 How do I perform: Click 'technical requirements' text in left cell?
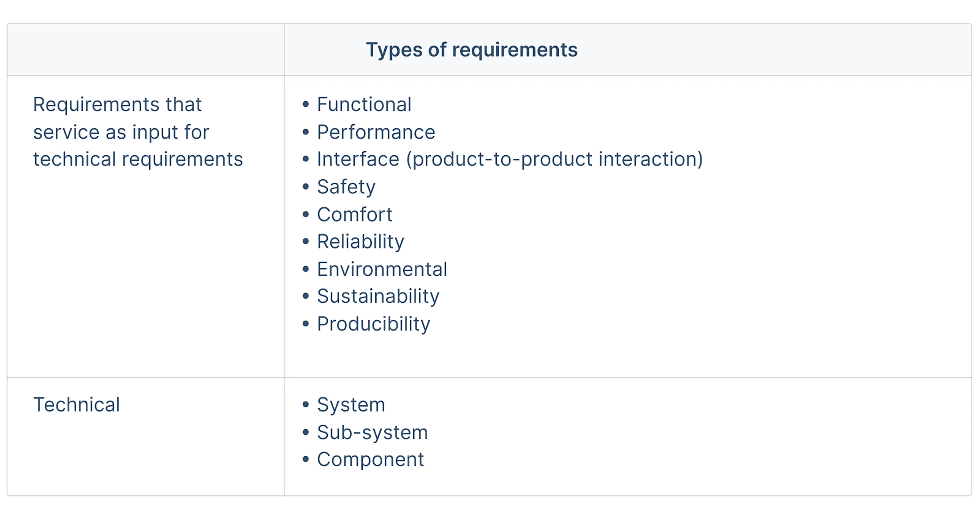coord(138,159)
